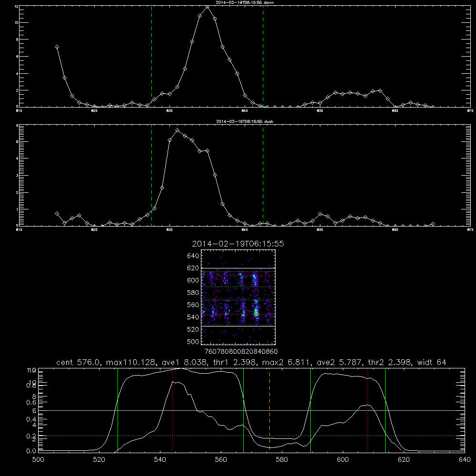Viewport: 476px width, 476px height.
Task: Click the 540 label on bottom plot x-axis
Action: (x=160, y=460)
